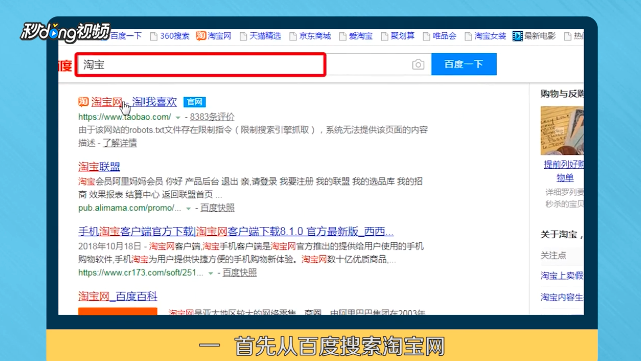Click the search box containing 淘宝
The image size is (641, 361).
point(200,65)
